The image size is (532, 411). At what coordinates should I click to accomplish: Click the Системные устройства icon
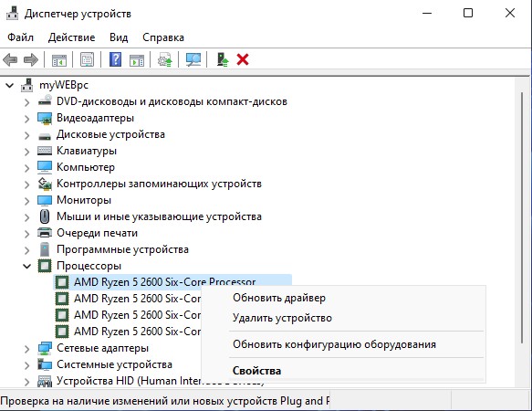(45, 364)
